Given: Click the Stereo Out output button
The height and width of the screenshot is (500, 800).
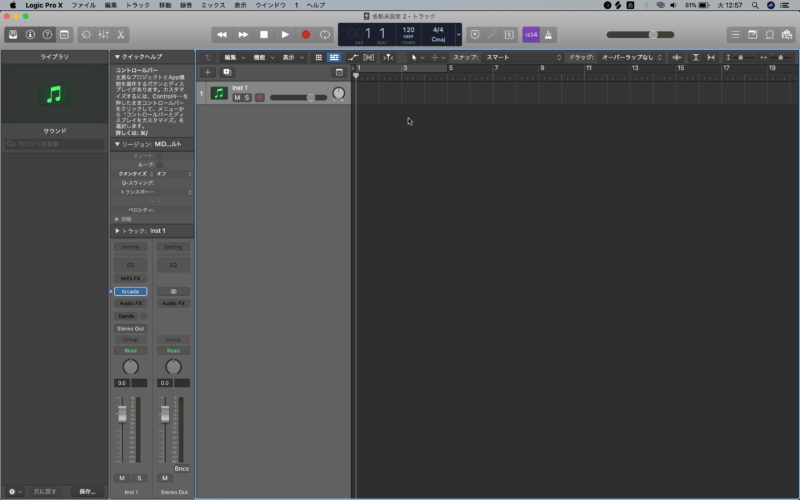Looking at the screenshot, I should point(130,328).
